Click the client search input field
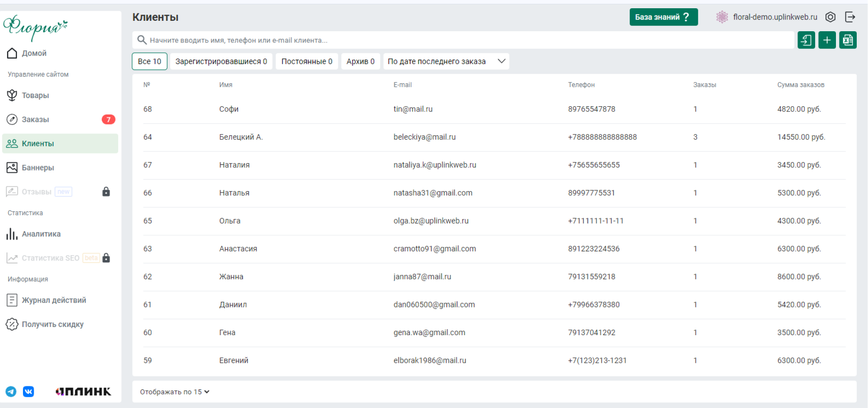The width and height of the screenshot is (868, 408). click(x=463, y=40)
